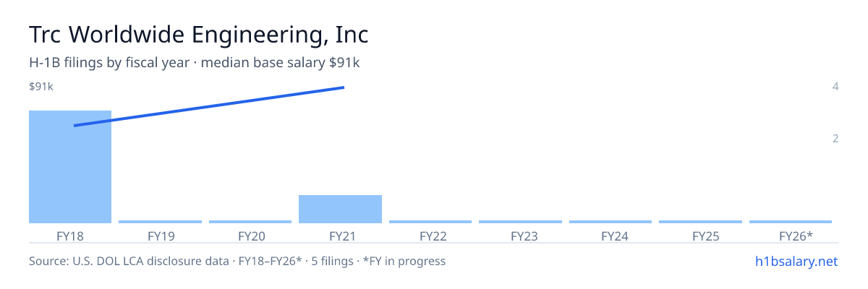The width and height of the screenshot is (868, 289).
Task: Click the FY21 filings bar
Action: (x=340, y=209)
